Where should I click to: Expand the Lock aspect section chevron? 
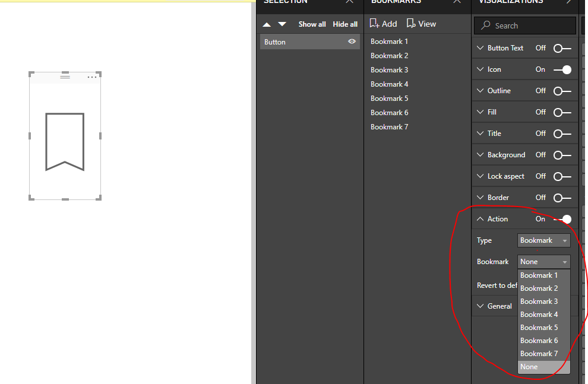[x=480, y=176]
